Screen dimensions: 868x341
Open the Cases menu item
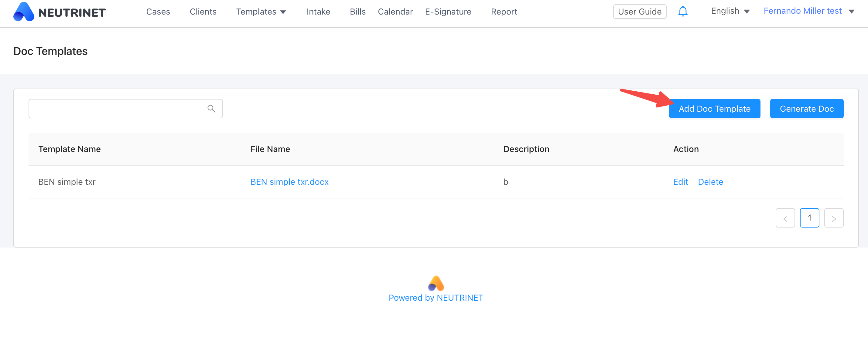click(158, 12)
